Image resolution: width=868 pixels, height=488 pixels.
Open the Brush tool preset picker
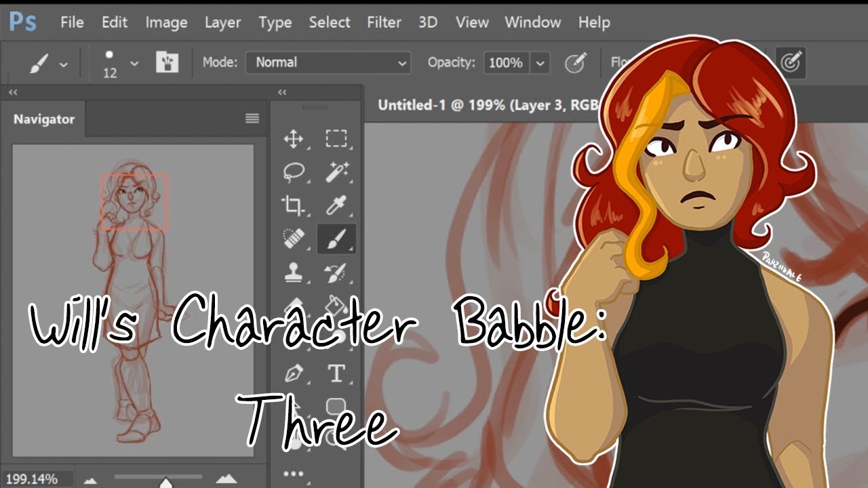click(x=48, y=63)
